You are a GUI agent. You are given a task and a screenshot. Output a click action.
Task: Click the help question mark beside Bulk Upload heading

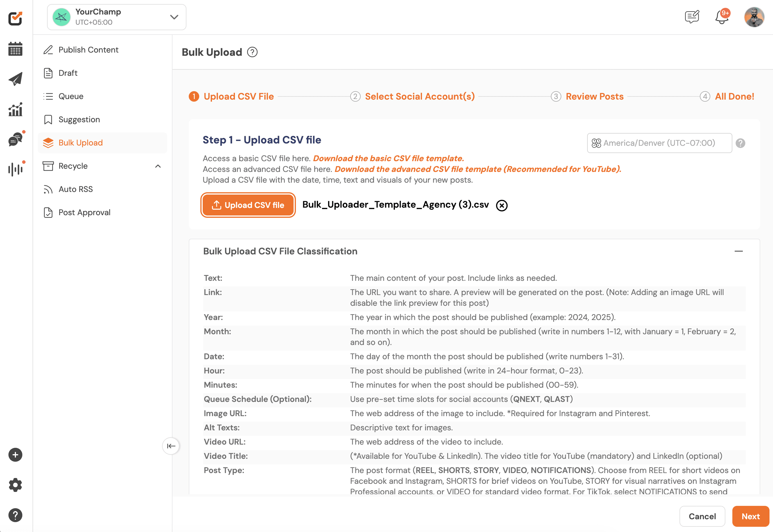pos(252,52)
